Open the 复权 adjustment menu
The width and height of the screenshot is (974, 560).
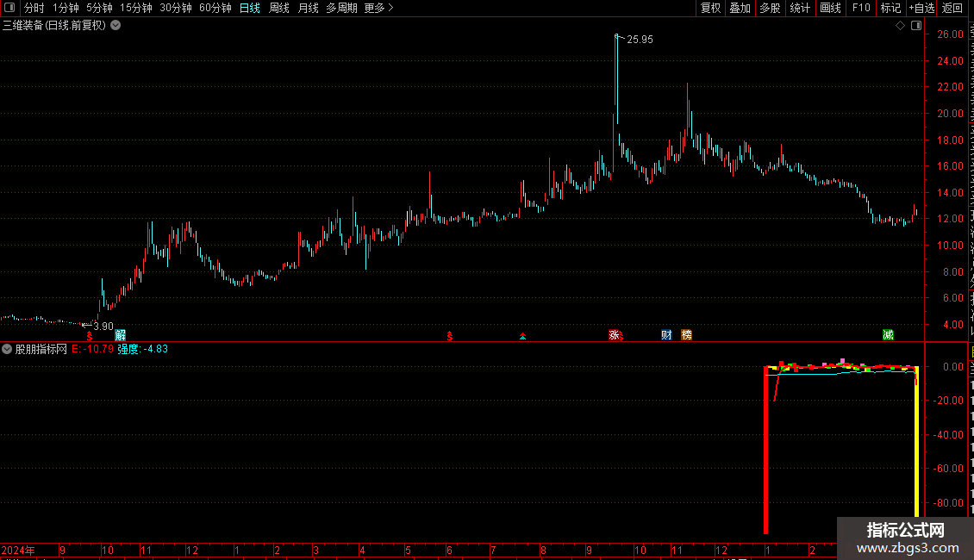pyautogui.click(x=710, y=8)
